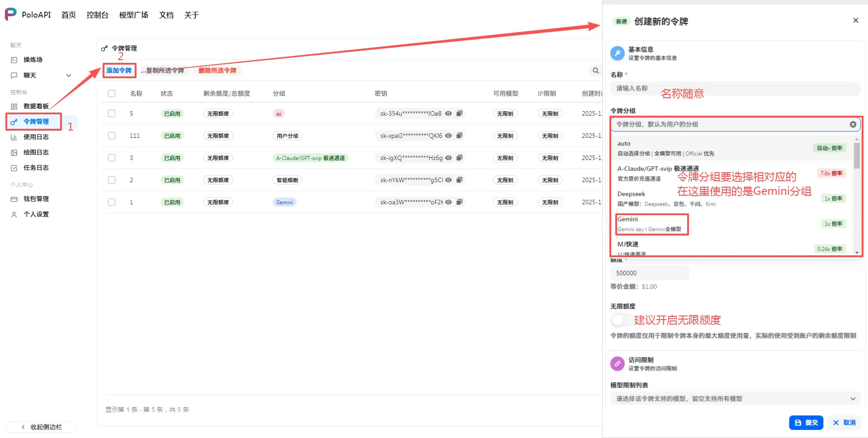Open 任务日志 checklist icon

(14, 168)
